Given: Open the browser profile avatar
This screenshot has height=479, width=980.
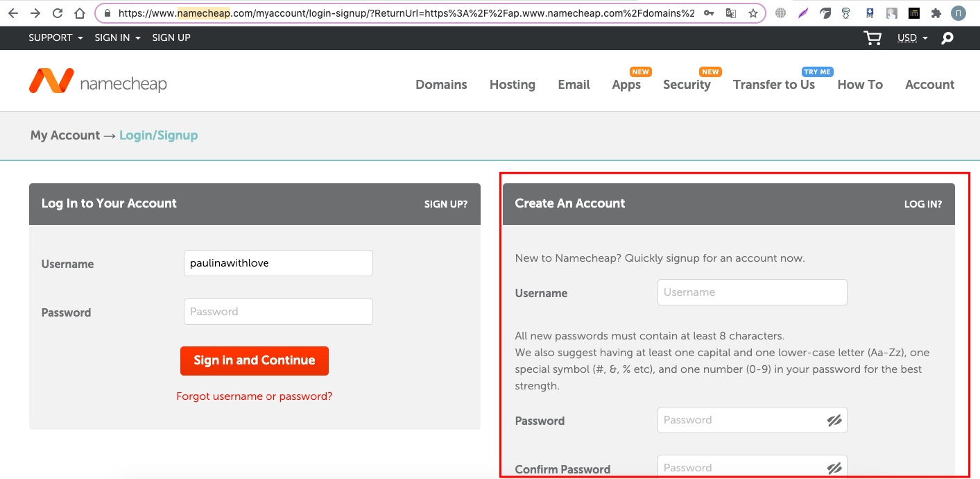Looking at the screenshot, I should pos(958,13).
